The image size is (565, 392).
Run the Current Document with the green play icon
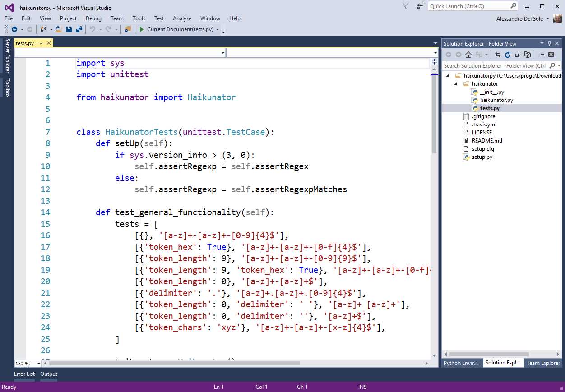(x=142, y=29)
